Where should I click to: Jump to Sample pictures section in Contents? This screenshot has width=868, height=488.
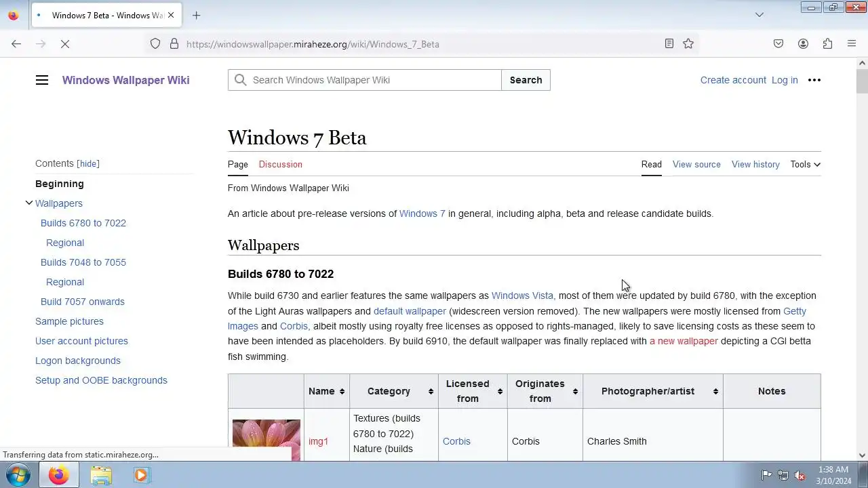click(69, 321)
